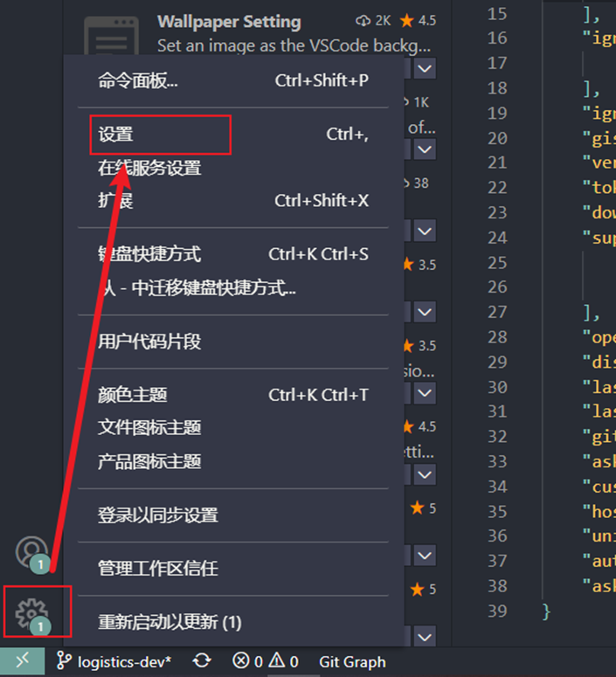Image resolution: width=616 pixels, height=677 pixels.
Task: Click the logistics-dev branch indicator
Action: click(x=114, y=661)
